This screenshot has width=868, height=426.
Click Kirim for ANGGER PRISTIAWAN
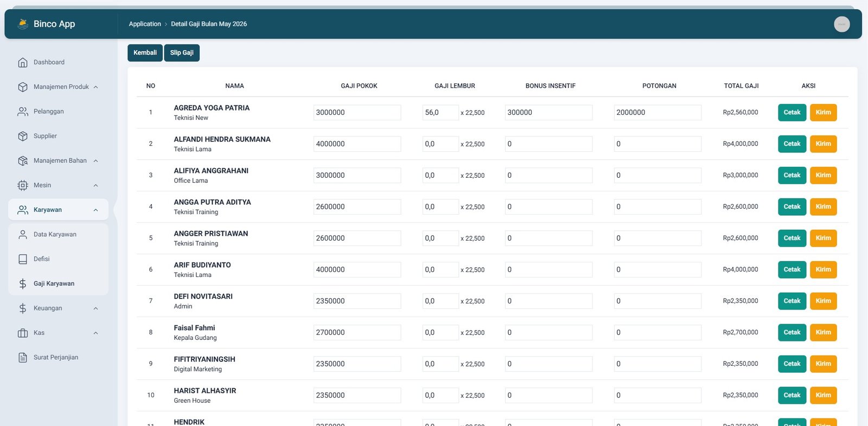coord(824,238)
